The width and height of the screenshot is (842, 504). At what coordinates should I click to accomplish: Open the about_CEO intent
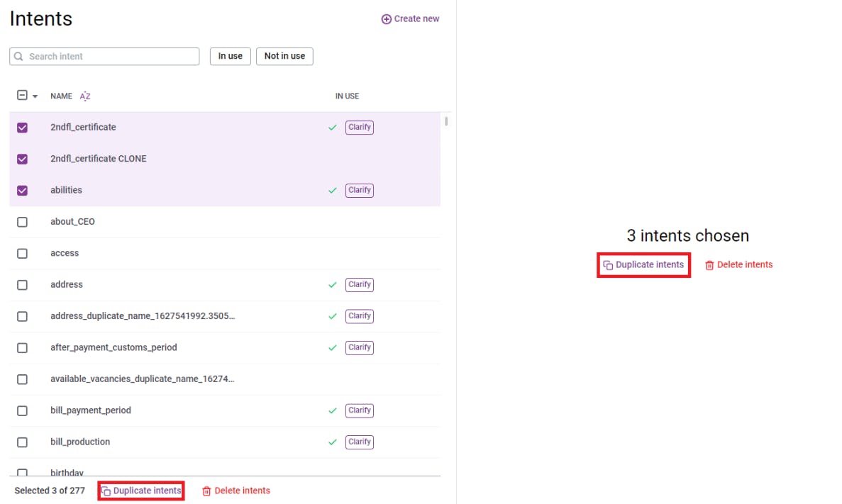pos(72,222)
